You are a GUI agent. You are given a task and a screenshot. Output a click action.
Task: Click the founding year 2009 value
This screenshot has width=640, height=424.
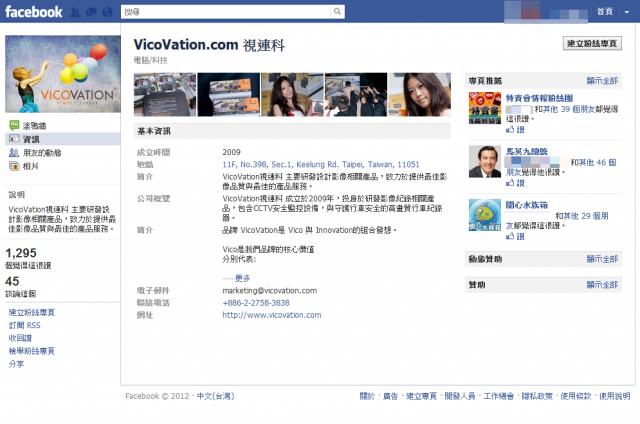click(x=231, y=152)
